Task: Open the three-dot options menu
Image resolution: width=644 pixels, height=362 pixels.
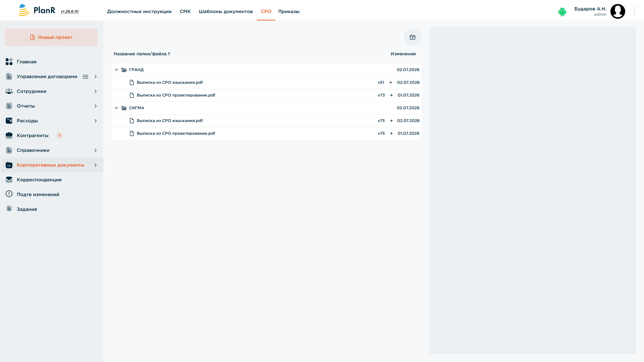Action: [x=634, y=11]
